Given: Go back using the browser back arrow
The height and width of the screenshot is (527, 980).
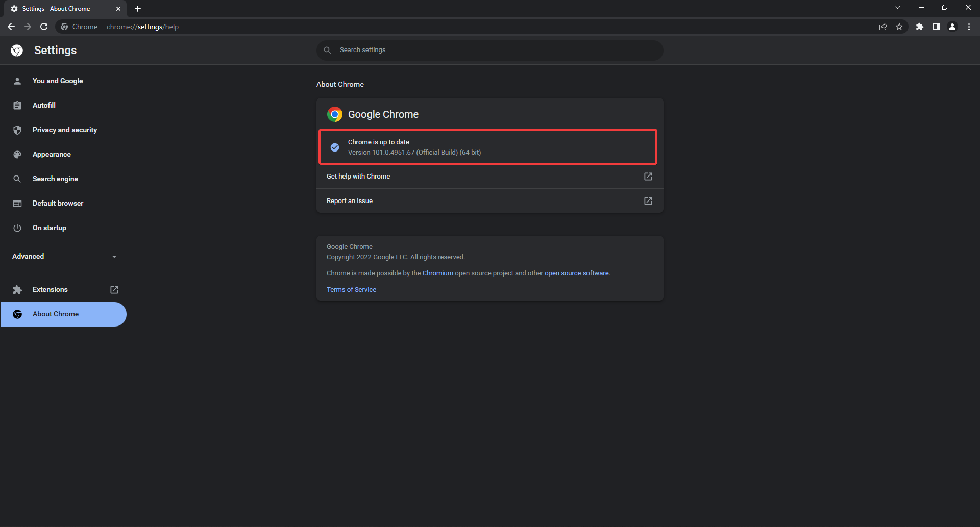Looking at the screenshot, I should (x=11, y=27).
